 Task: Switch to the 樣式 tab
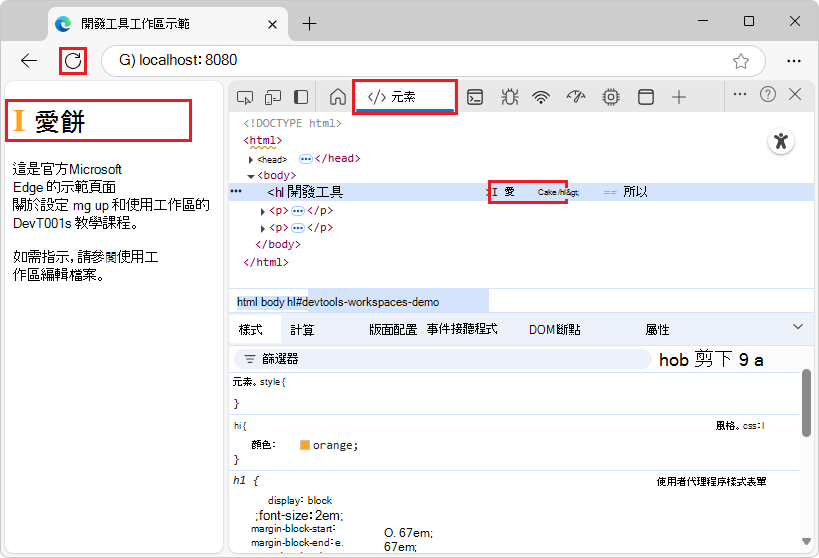click(251, 330)
